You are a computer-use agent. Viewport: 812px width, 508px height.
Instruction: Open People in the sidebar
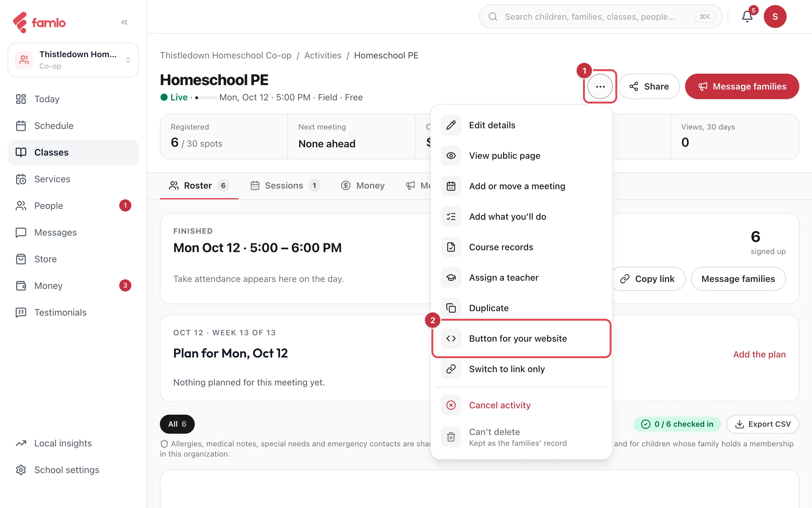pyautogui.click(x=73, y=206)
